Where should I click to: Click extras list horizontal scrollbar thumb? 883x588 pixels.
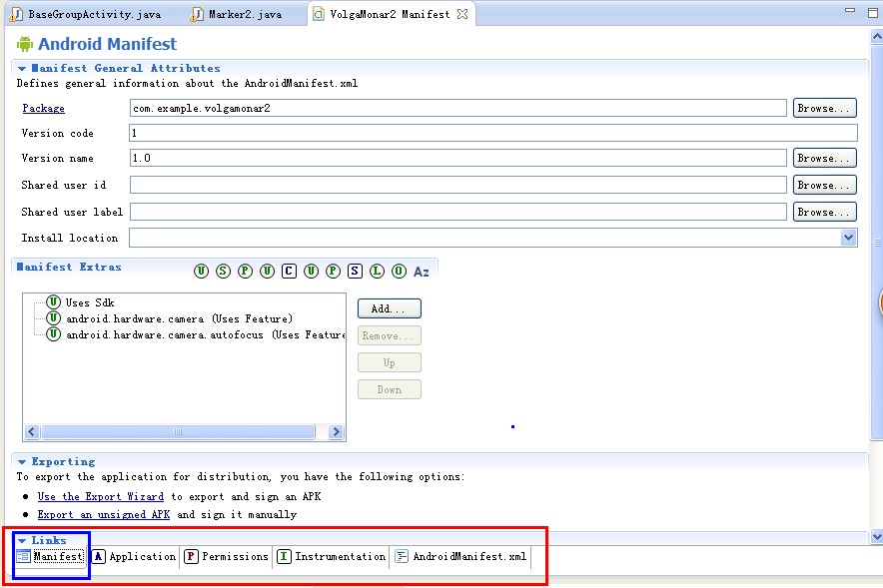tap(178, 431)
